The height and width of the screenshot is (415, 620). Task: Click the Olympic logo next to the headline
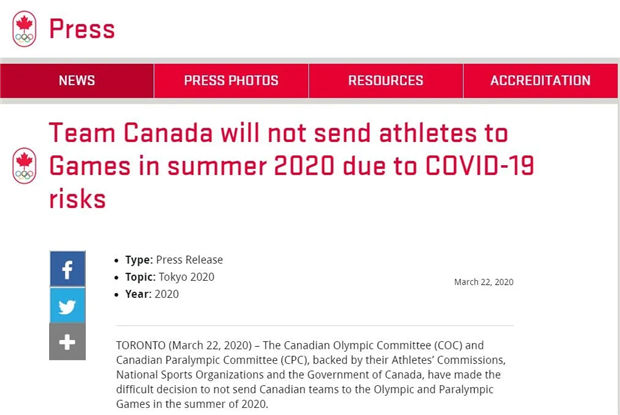click(x=24, y=166)
